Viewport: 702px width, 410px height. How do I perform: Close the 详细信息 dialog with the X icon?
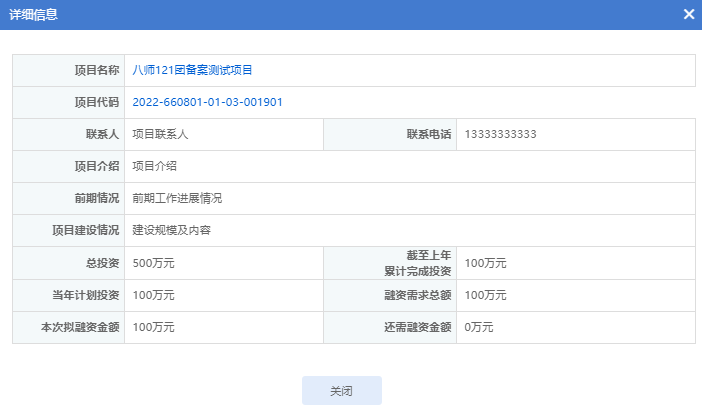pos(689,14)
